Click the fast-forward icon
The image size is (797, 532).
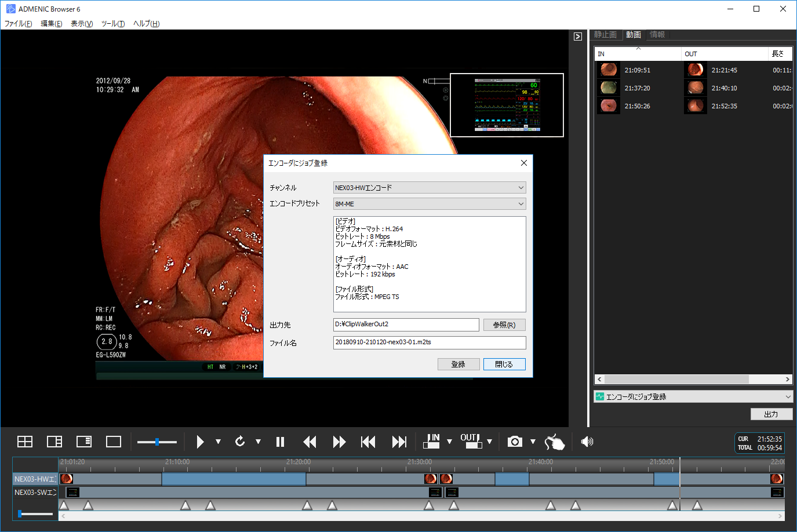coord(339,442)
